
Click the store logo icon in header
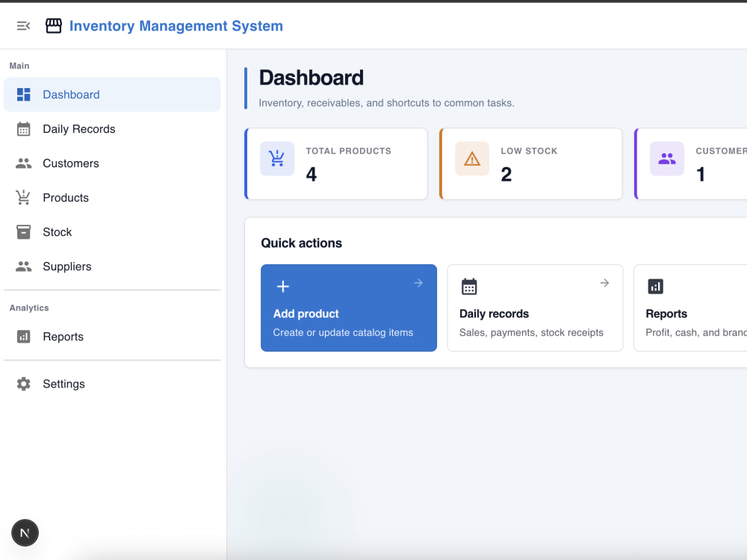click(53, 25)
